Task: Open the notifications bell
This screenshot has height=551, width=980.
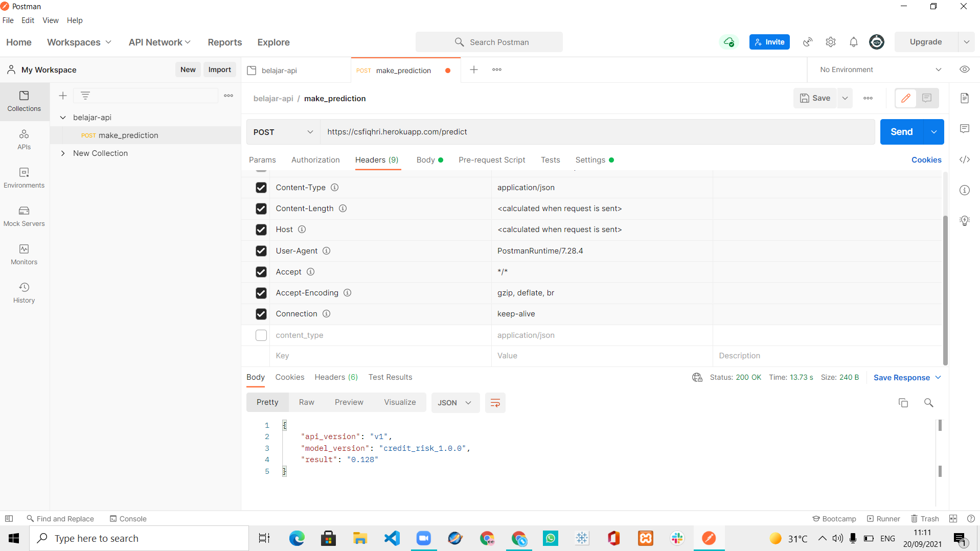Action: 854,42
